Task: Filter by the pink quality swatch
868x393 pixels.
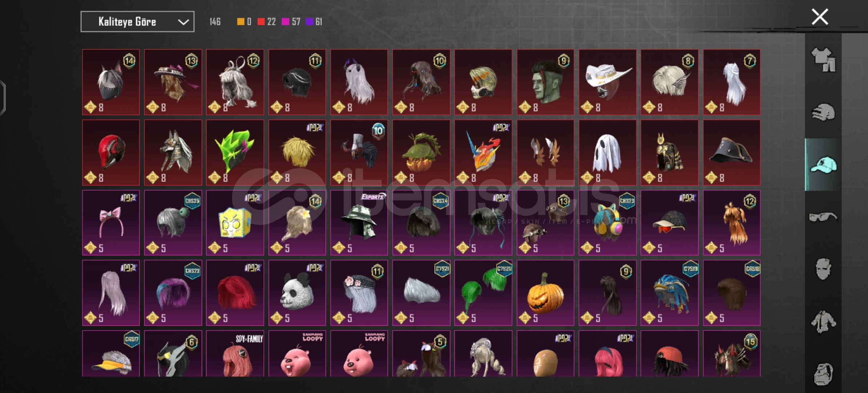Action: click(285, 22)
